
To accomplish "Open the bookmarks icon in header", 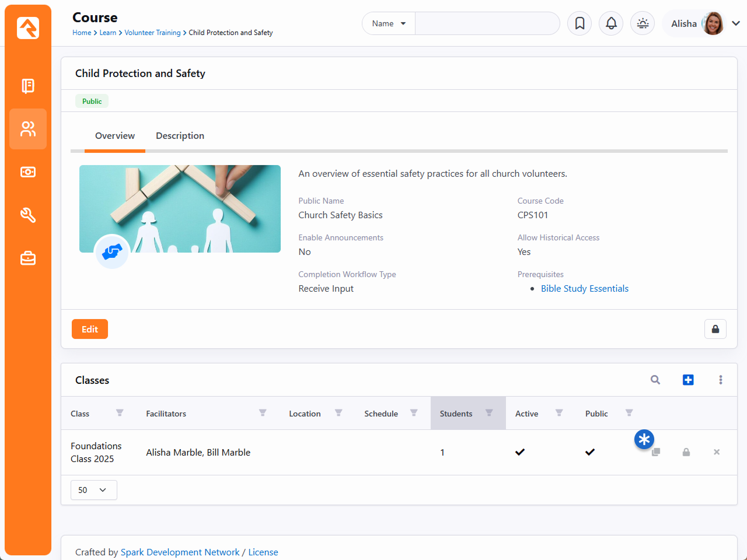I will (580, 23).
